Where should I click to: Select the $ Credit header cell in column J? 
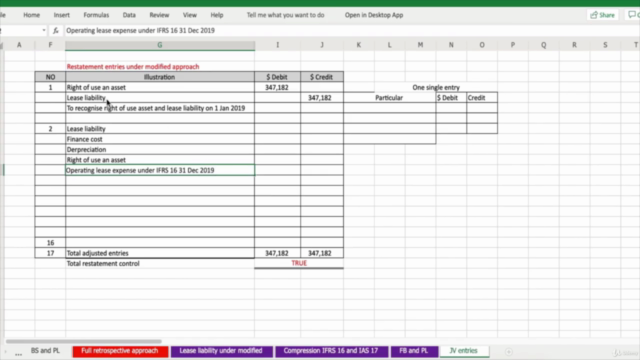(x=322, y=77)
